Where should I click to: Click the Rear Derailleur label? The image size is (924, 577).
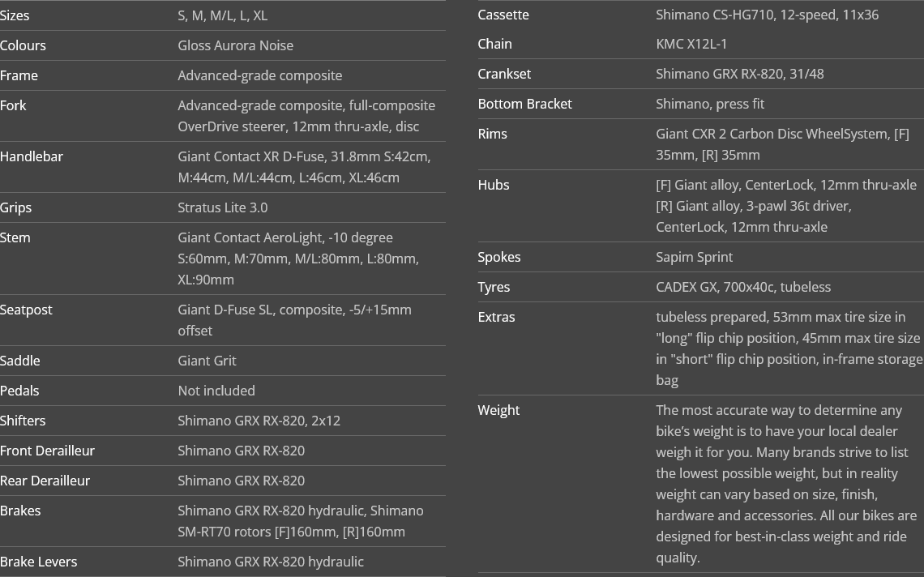click(x=45, y=481)
